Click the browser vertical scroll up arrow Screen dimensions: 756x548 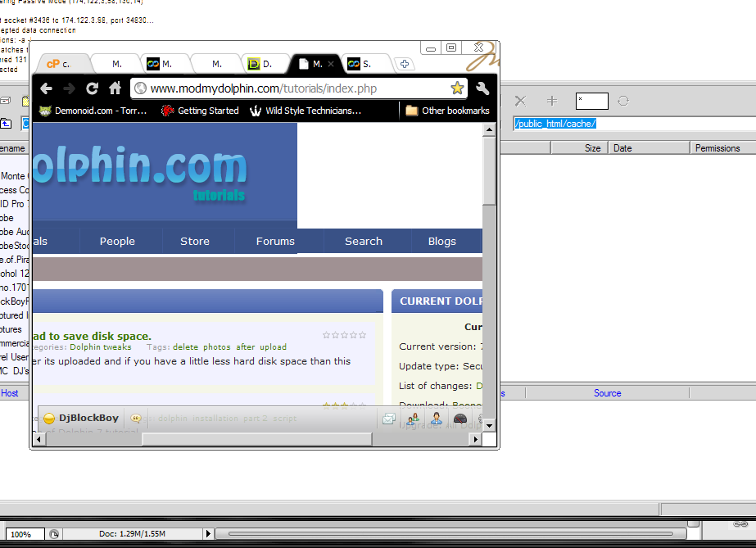(489, 129)
